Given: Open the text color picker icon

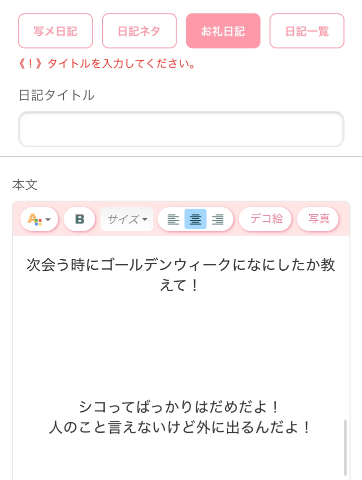Looking at the screenshot, I should (x=34, y=219).
